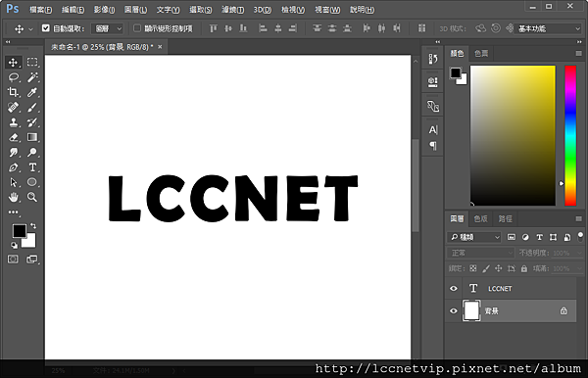
Task: Toggle pixel layer filter
Action: point(512,237)
